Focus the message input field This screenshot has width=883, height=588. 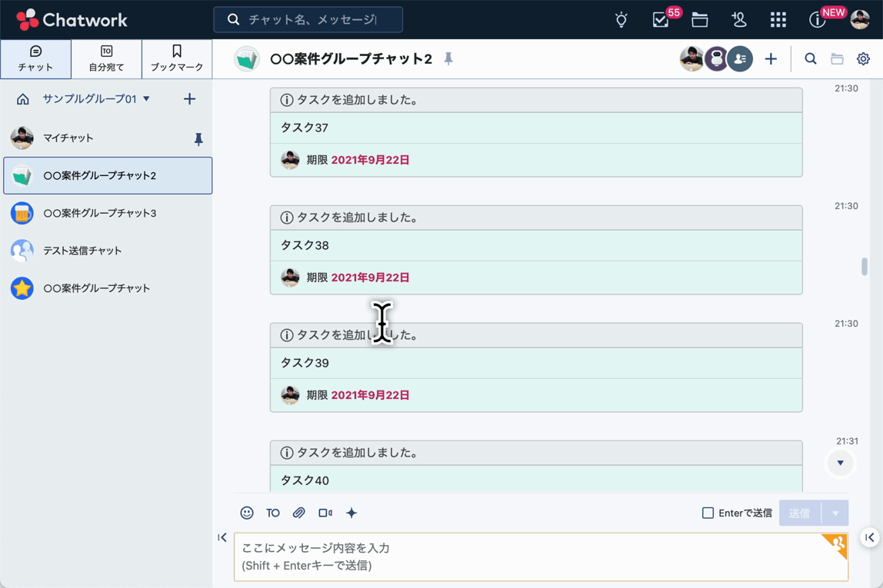[541, 556]
